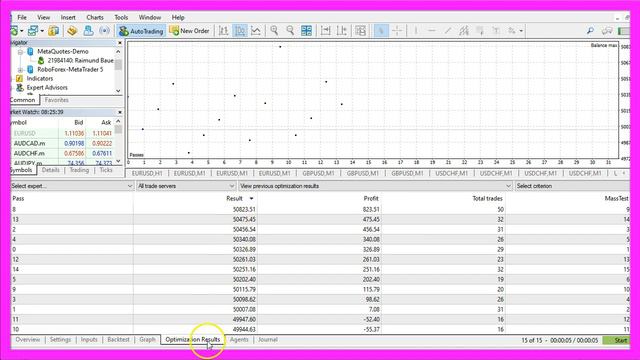Image resolution: width=640 pixels, height=360 pixels.
Task: Open View previous optimization results dropdown
Action: pos(375,186)
